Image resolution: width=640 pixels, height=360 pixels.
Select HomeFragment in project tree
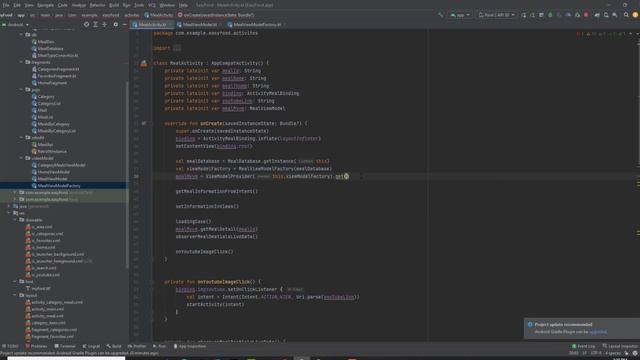[52, 83]
